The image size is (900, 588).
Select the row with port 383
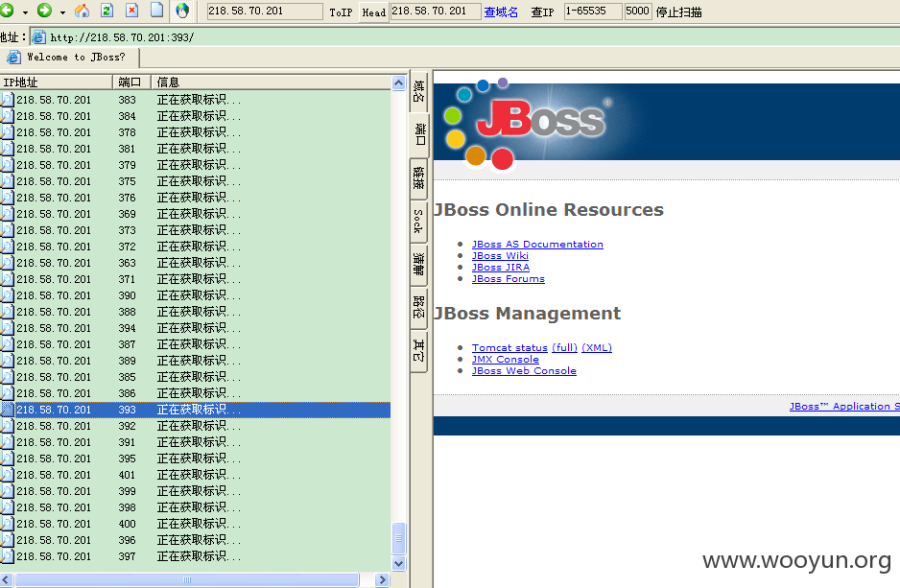pos(195,100)
